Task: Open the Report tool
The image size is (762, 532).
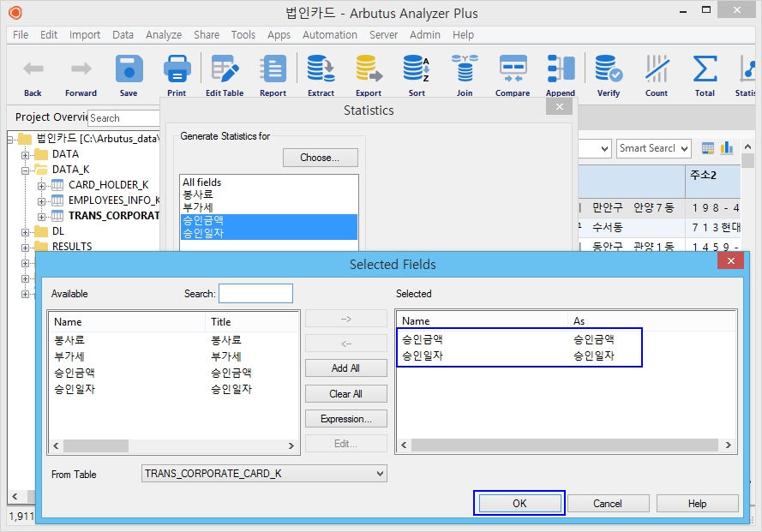Action: click(x=273, y=69)
